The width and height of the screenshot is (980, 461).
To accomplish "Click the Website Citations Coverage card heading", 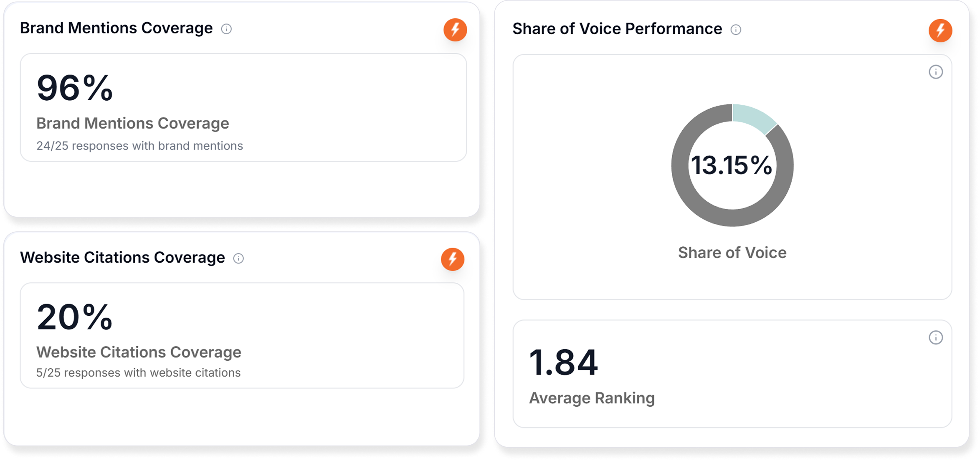I will 122,258.
